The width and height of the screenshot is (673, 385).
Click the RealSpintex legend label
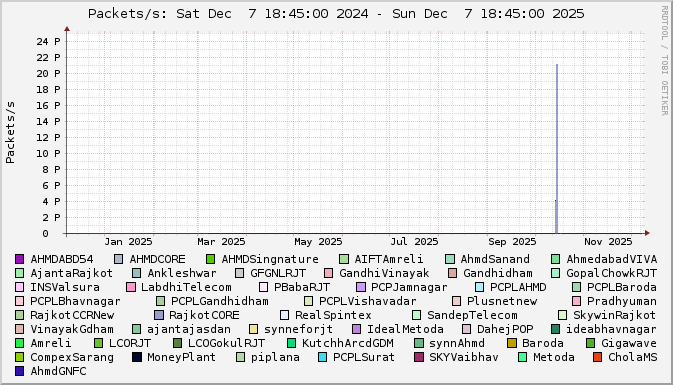[333, 315]
